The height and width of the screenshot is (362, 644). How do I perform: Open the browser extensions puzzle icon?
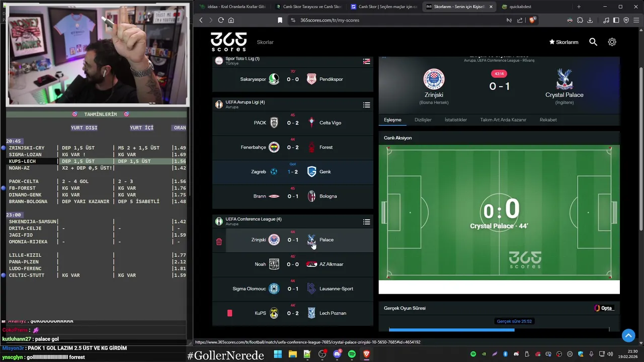click(580, 20)
